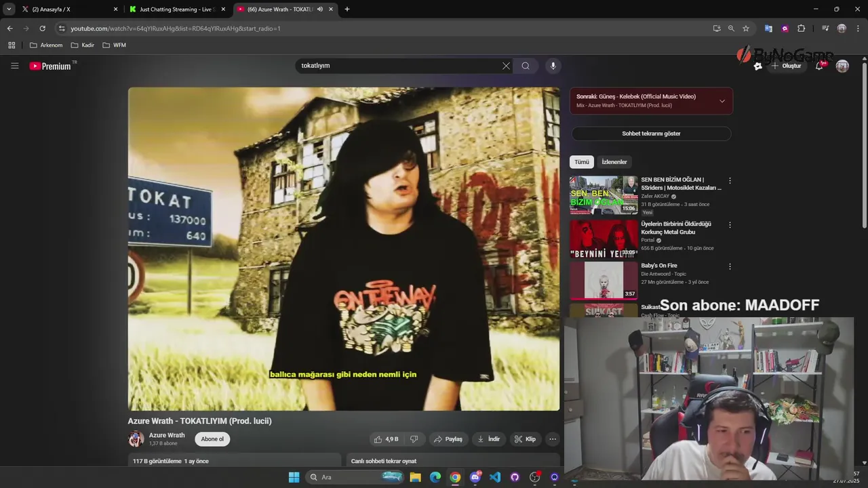Screen dimensions: 868x488
Task: Open more actions ellipsis under video
Action: (x=553, y=439)
